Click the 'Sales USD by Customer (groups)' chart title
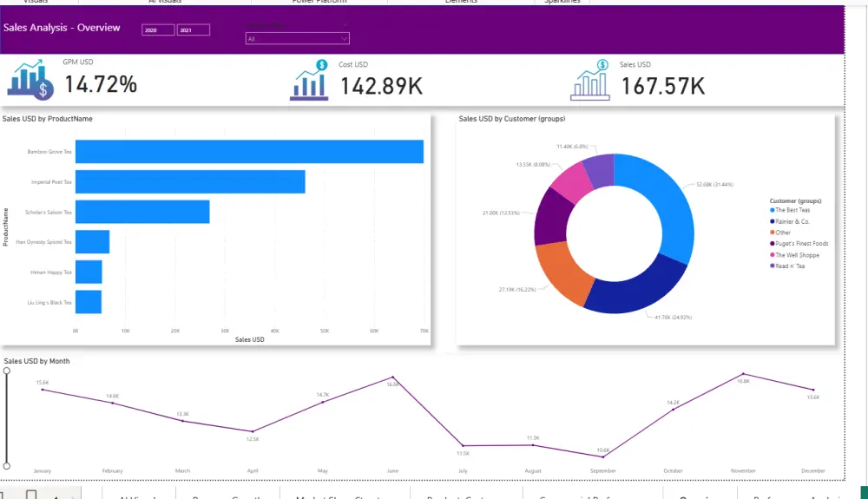Viewport: 868px width, 499px height. (512, 119)
